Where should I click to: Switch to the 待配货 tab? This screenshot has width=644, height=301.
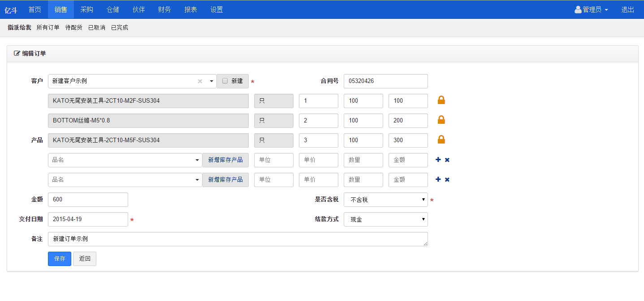(74, 28)
